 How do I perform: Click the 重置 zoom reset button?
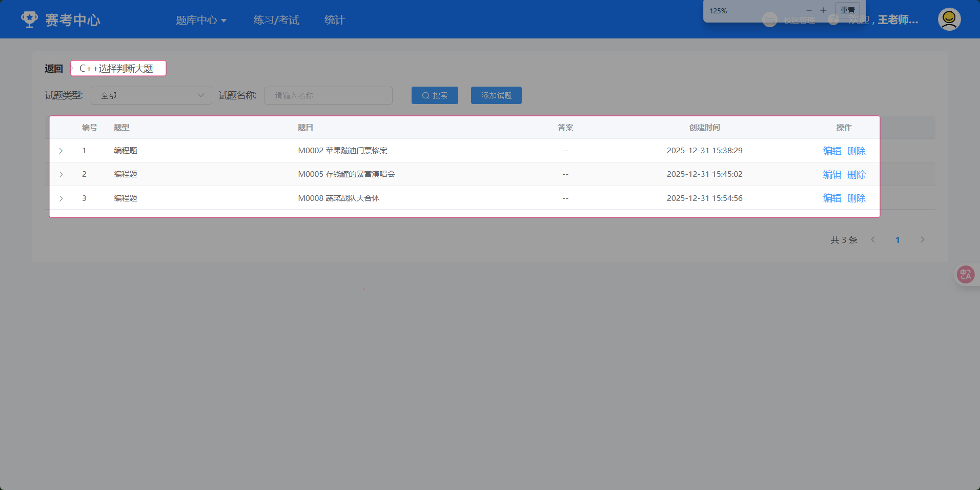[x=847, y=10]
